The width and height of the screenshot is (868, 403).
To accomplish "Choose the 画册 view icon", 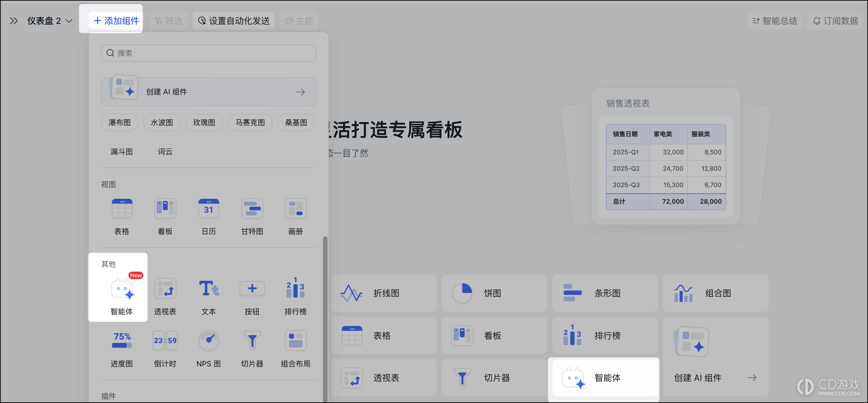I will coord(296,208).
